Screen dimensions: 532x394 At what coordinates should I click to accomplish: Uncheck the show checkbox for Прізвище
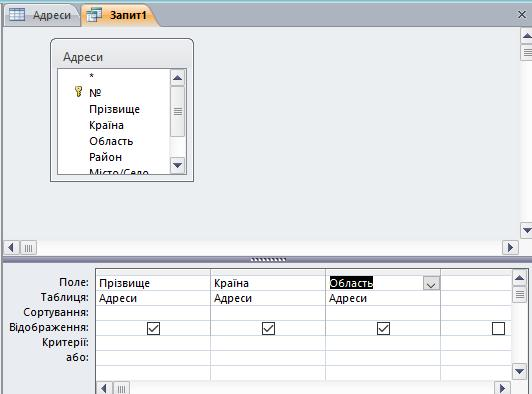coord(153,328)
